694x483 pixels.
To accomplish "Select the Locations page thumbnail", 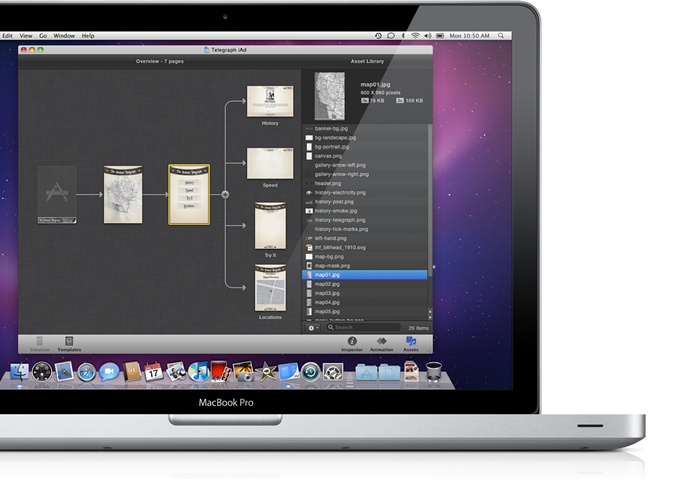I will [270, 290].
